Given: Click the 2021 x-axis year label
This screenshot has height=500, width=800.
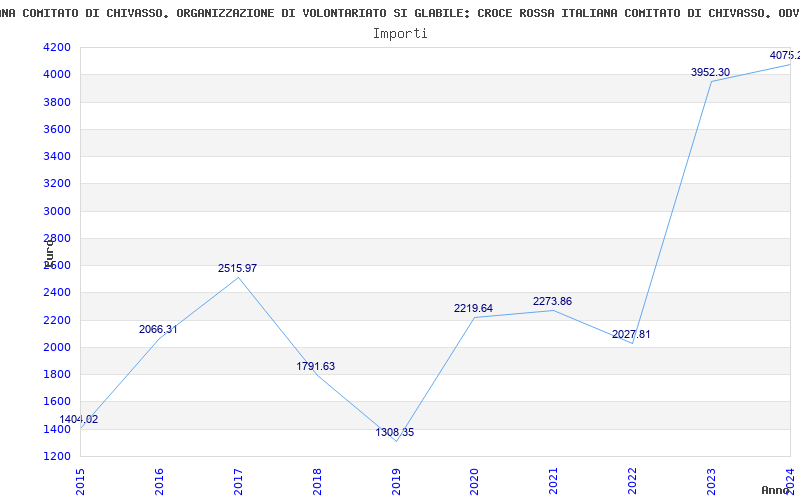Looking at the screenshot, I should (x=554, y=482).
